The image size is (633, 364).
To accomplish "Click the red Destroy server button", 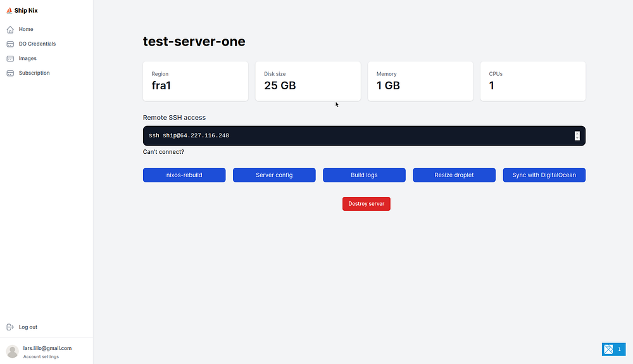I will click(366, 204).
